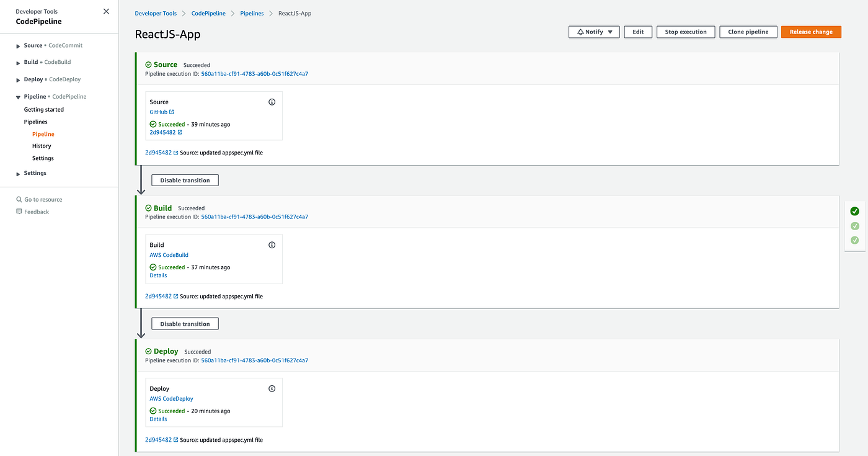The height and width of the screenshot is (456, 868).
Task: Go to Pipelines breadcrumb
Action: coord(252,14)
